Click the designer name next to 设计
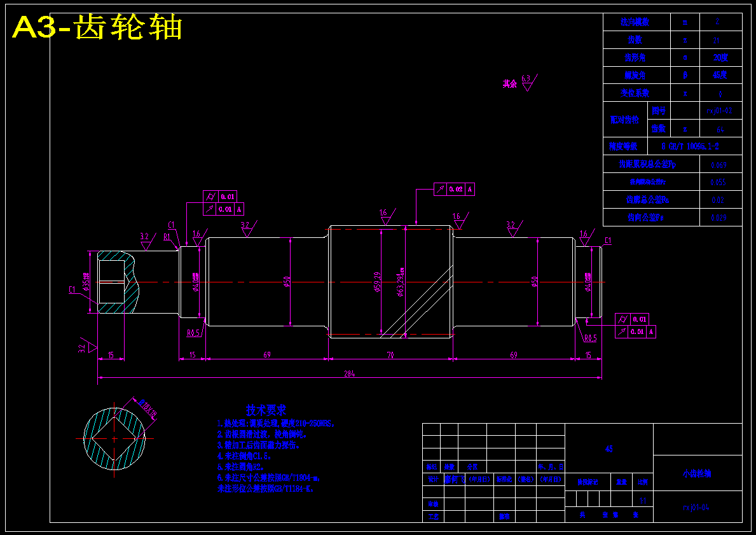 [454, 480]
